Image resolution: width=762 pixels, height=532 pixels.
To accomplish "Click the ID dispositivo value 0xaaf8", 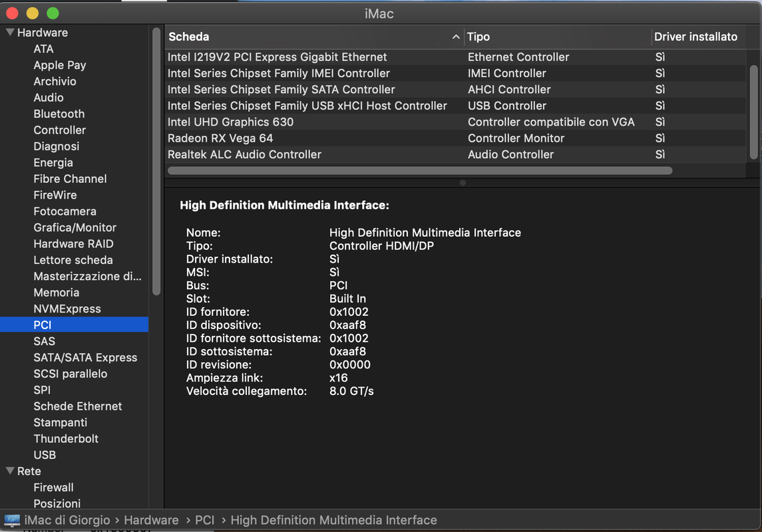I will [x=347, y=325].
